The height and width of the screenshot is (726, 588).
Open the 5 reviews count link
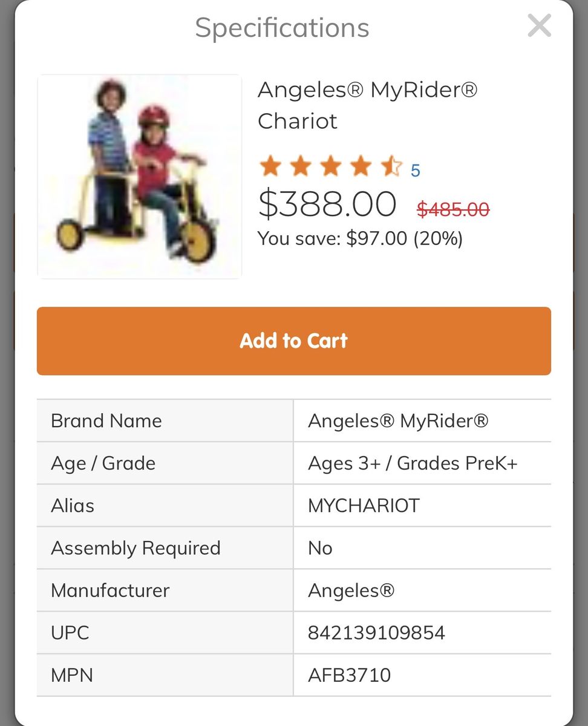coord(415,171)
